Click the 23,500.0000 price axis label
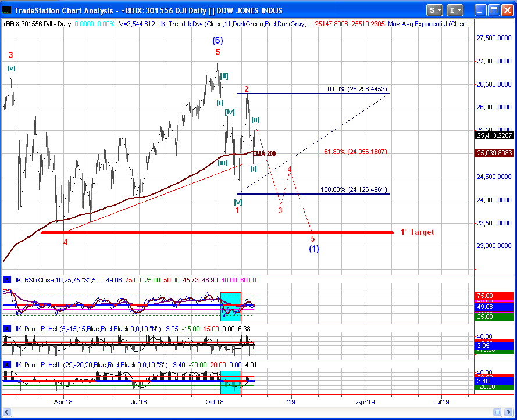 pyautogui.click(x=494, y=223)
